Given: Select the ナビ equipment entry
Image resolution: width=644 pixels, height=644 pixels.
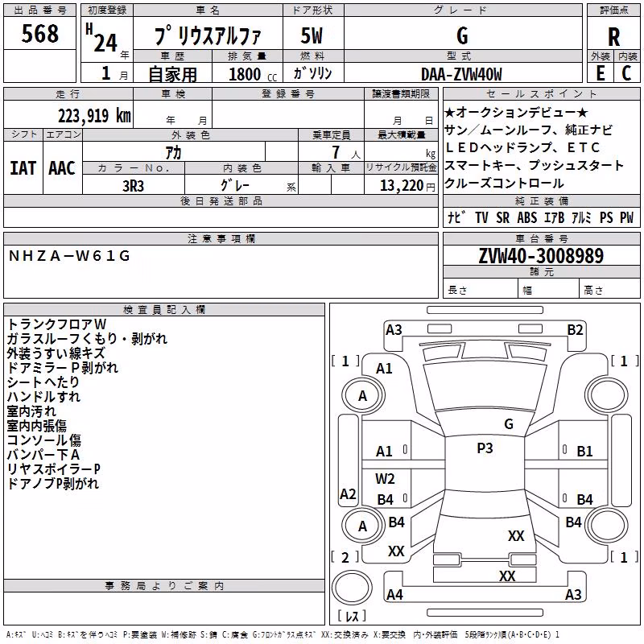Looking at the screenshot, I should click(456, 217).
